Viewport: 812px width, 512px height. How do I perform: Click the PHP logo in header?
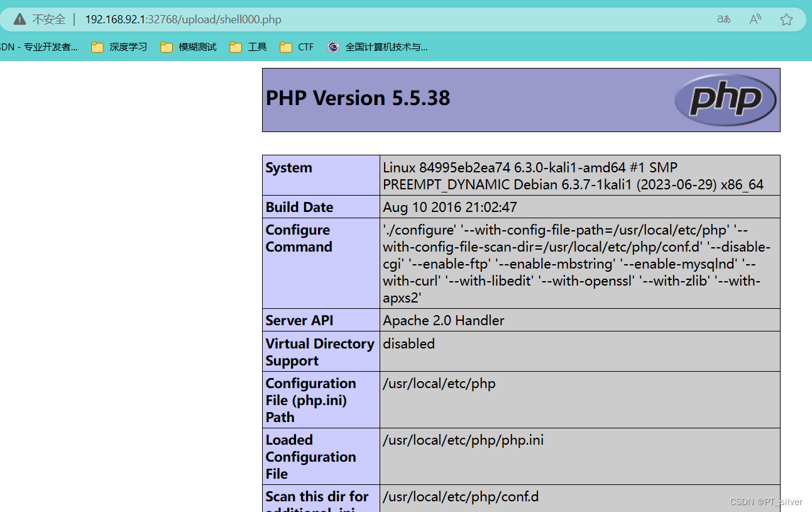click(x=725, y=100)
